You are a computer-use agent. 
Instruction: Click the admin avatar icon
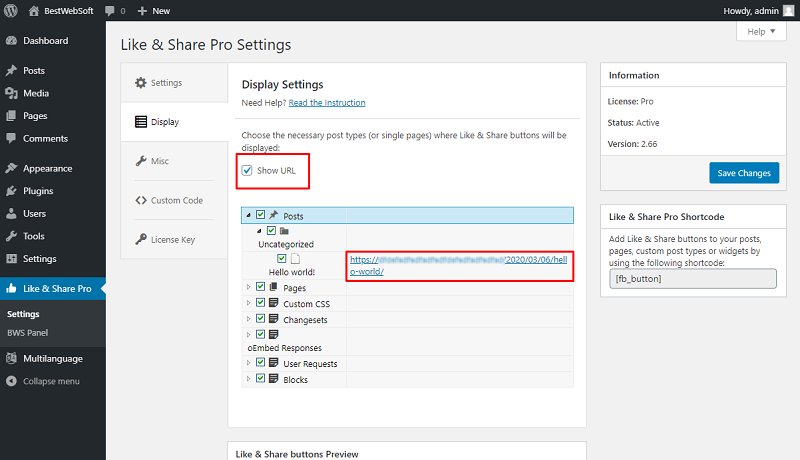[789, 11]
